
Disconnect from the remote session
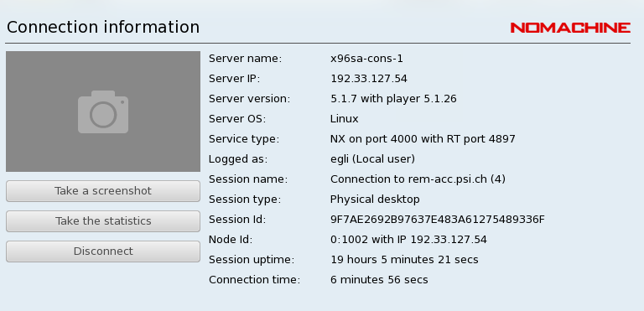pyautogui.click(x=103, y=251)
